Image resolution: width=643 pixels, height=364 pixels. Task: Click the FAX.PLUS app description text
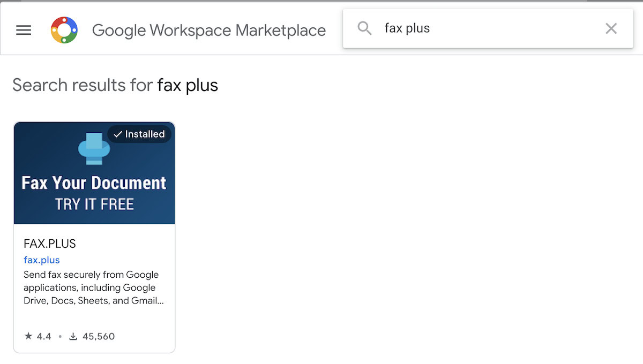[x=93, y=287]
